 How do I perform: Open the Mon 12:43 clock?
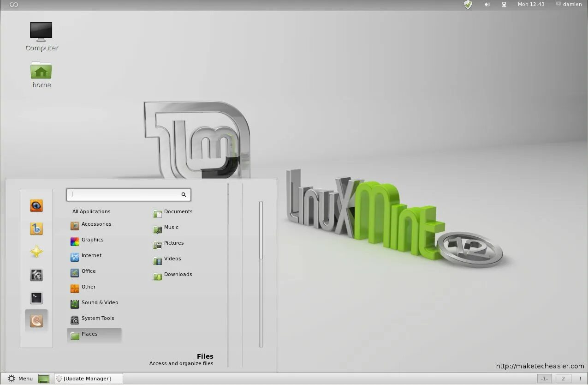[531, 5]
